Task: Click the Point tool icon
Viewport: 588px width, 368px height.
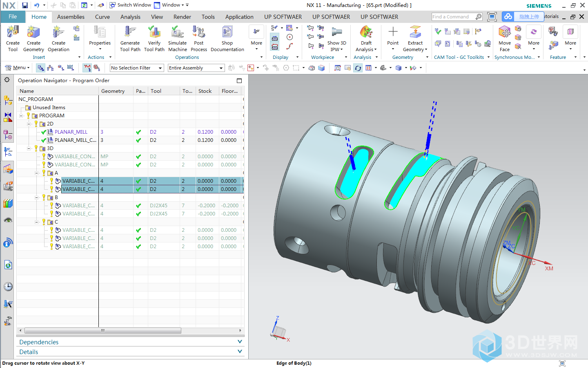Action: click(393, 38)
